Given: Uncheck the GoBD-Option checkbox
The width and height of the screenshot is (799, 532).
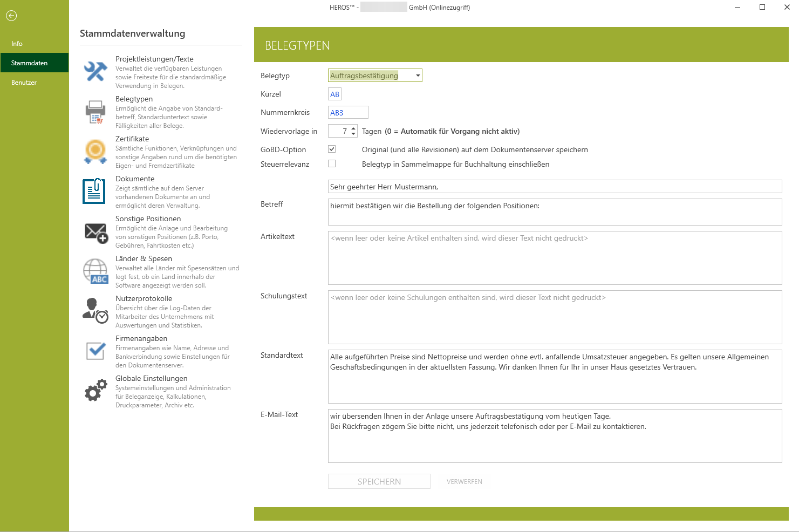Looking at the screenshot, I should 332,149.
